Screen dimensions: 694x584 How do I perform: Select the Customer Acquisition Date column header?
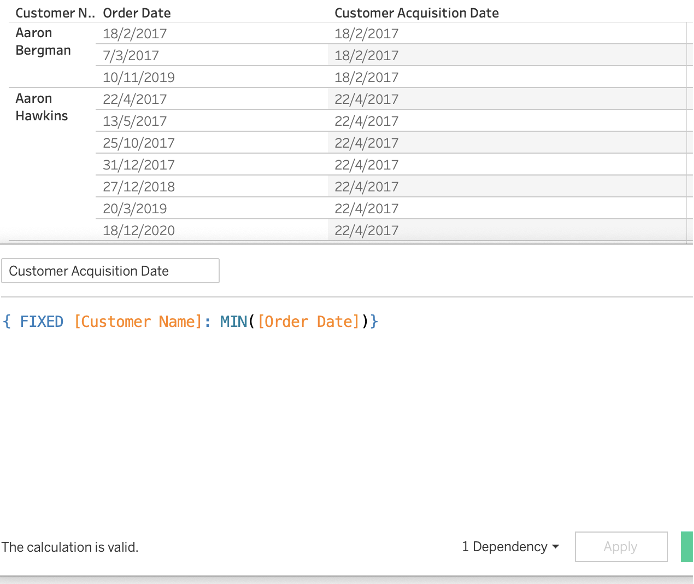pos(417,13)
